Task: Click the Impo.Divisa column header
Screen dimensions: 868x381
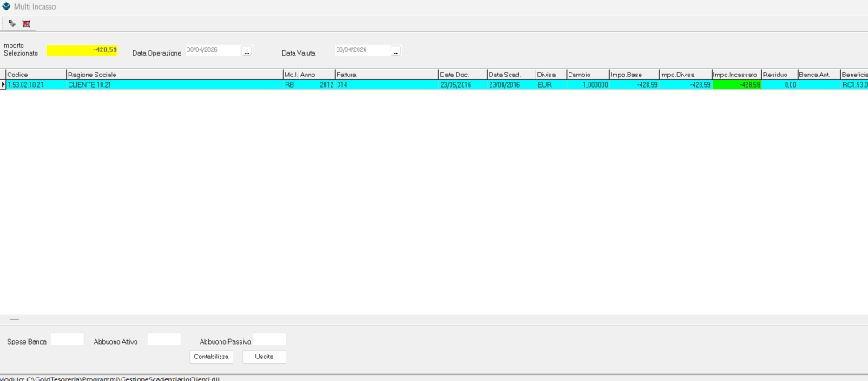Action: tap(686, 75)
